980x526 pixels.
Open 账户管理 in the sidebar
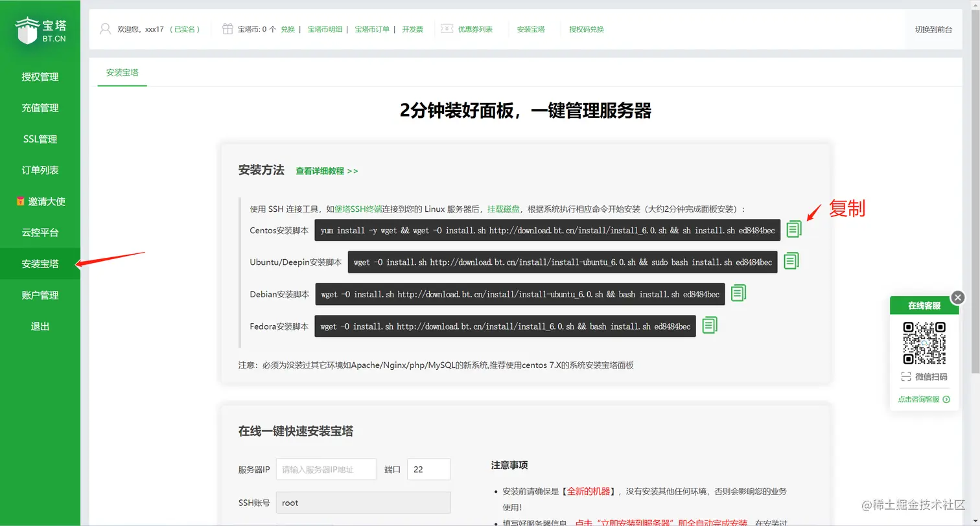click(x=40, y=295)
